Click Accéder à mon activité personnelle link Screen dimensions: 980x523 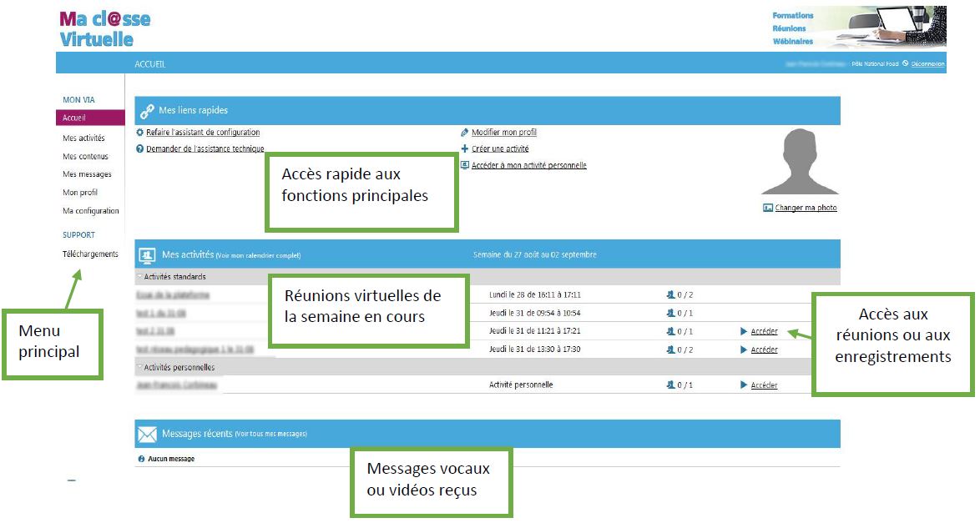click(528, 165)
